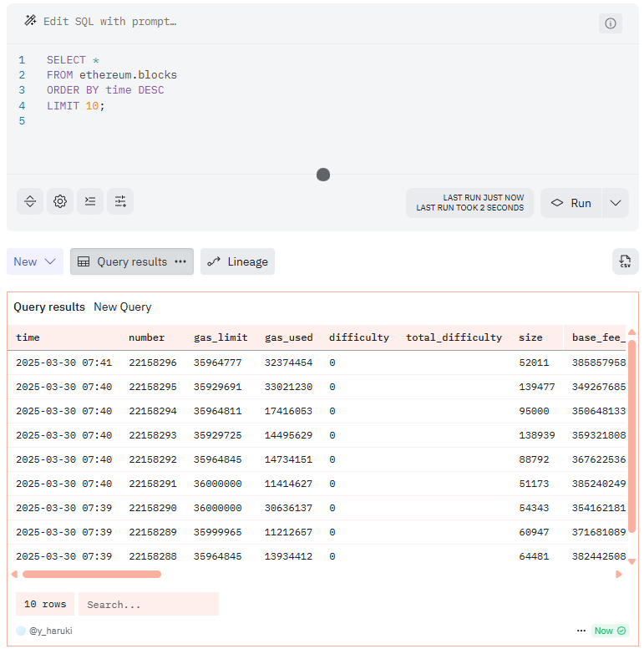Click the scroll down arrow beside table
Image resolution: width=644 pixels, height=649 pixels.
tap(631, 561)
